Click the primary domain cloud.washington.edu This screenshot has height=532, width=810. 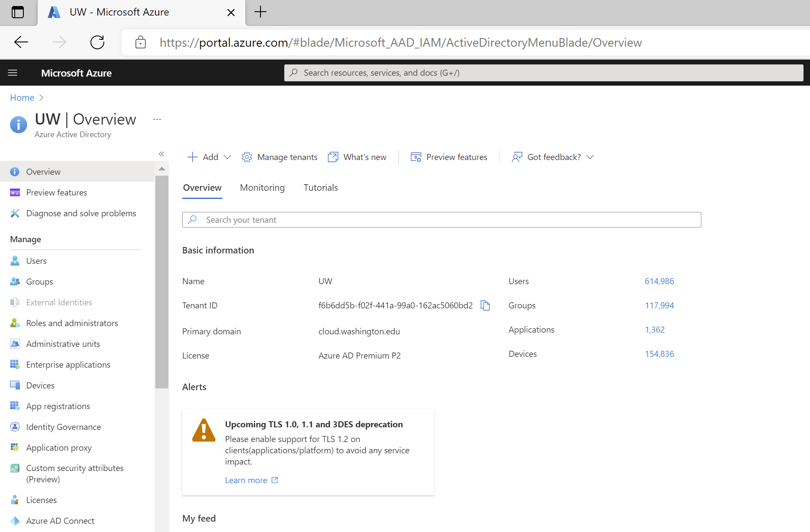(x=359, y=331)
